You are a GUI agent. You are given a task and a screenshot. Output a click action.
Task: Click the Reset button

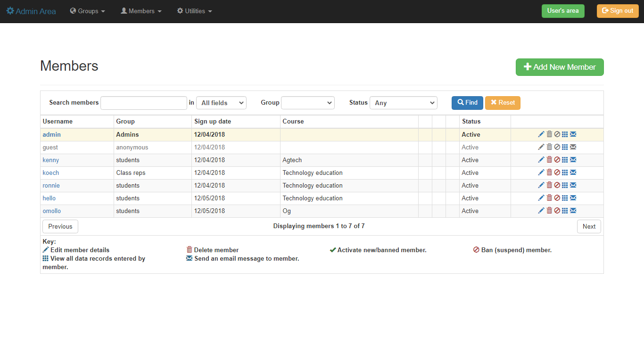point(503,102)
